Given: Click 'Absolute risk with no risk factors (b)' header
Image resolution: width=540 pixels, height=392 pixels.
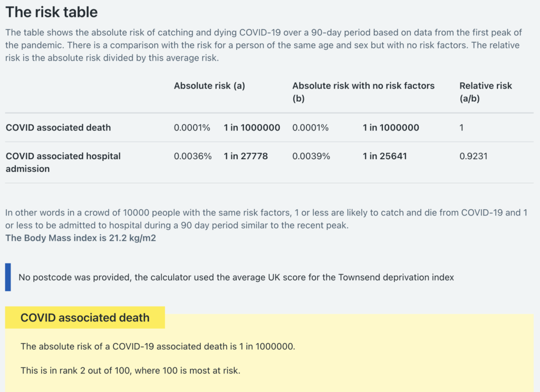Looking at the screenshot, I should pyautogui.click(x=363, y=92).
